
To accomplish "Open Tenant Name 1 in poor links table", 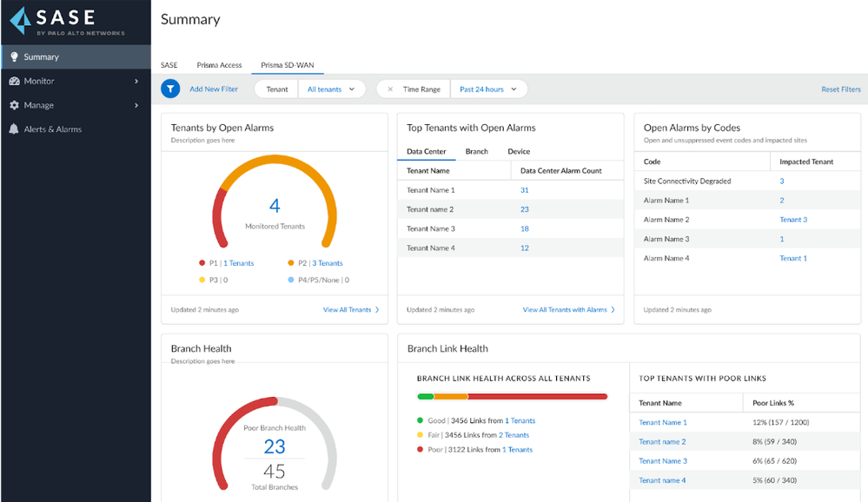I will pyautogui.click(x=662, y=423).
